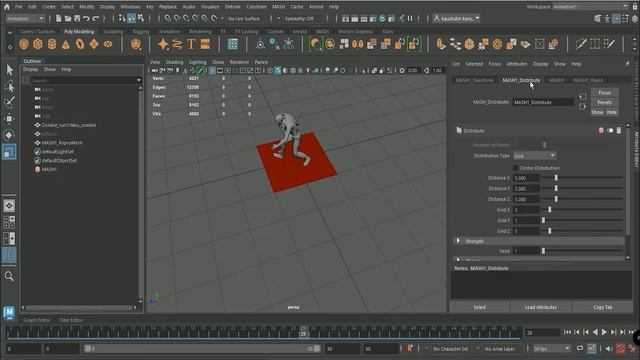Image resolution: width=640 pixels, height=360 pixels.
Task: Choose the Scale tool in the toolbox
Action: [9, 152]
